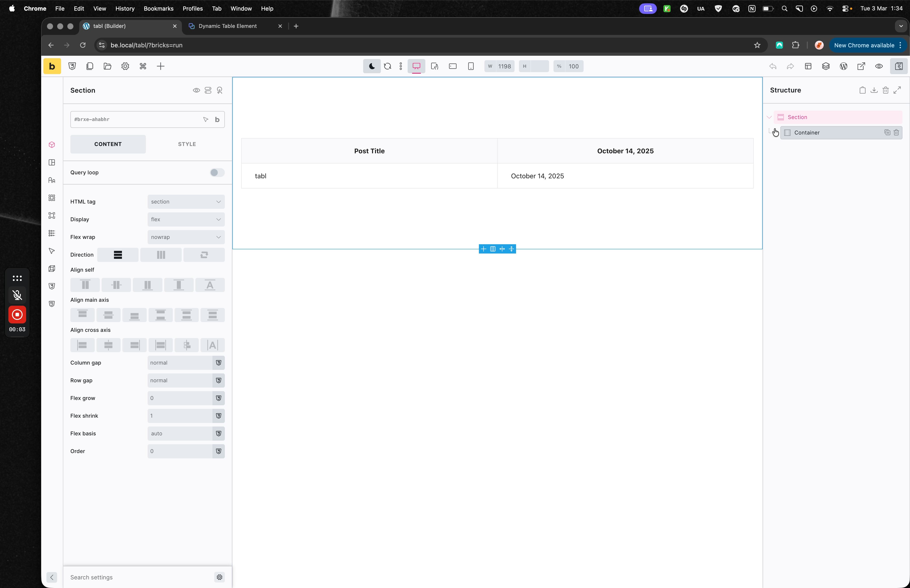
Task: Switch to the STYLE tab
Action: click(187, 144)
